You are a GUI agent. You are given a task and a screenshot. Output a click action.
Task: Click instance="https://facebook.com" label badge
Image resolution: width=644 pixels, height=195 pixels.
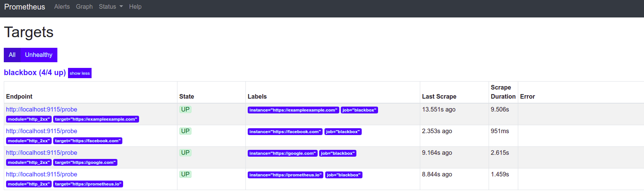tap(285, 132)
